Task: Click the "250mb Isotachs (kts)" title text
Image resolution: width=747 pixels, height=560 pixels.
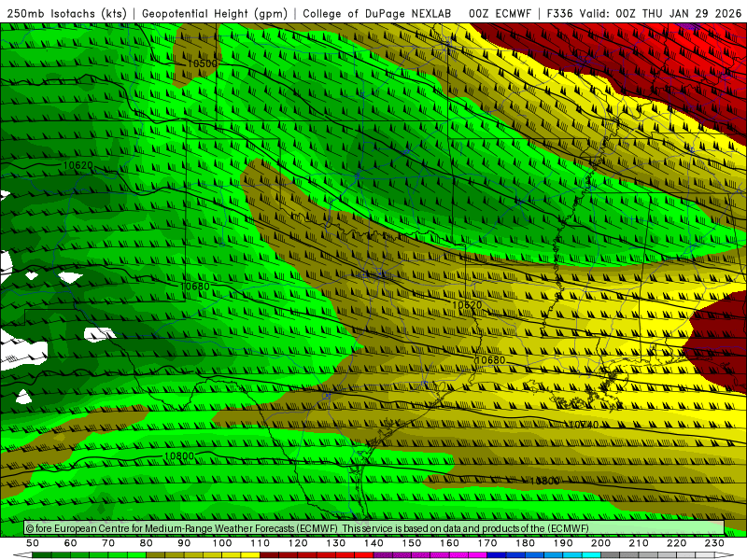Action: pyautogui.click(x=66, y=13)
